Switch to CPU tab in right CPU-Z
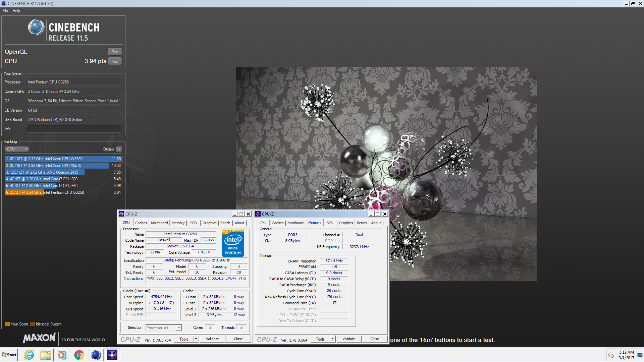Screen dimensions: 644x362 [x=263, y=223]
